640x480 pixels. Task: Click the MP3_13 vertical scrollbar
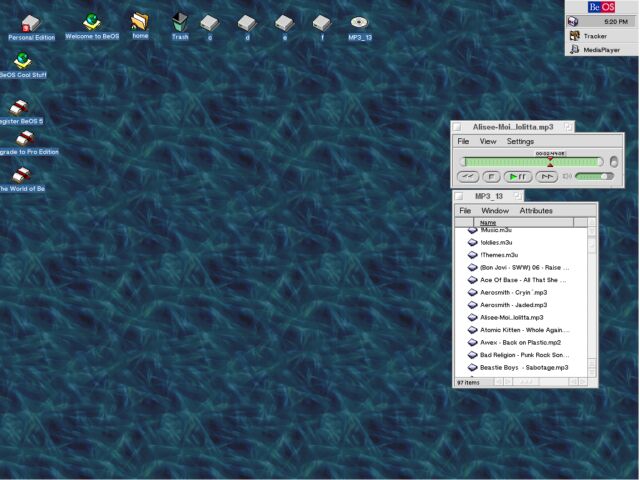pyautogui.click(x=592, y=298)
